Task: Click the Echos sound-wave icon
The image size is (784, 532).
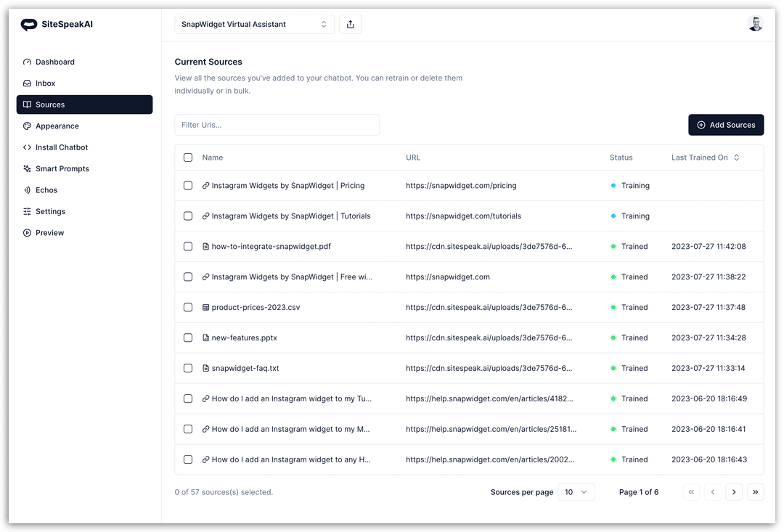Action: click(27, 190)
